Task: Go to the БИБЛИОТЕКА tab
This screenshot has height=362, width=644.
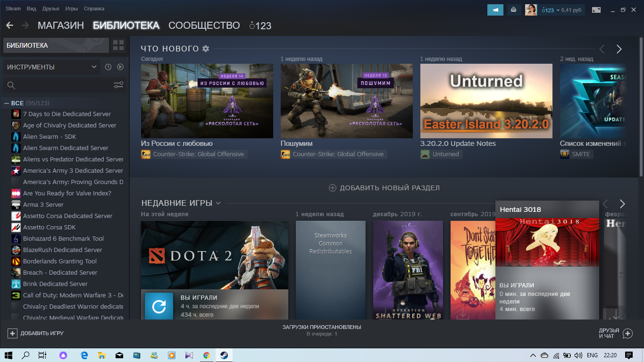Action: [x=126, y=25]
